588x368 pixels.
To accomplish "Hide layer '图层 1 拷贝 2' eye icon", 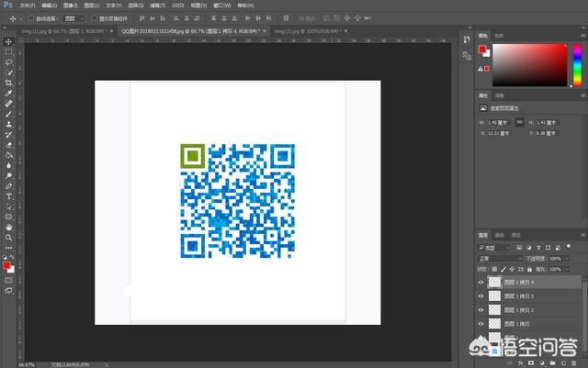I will point(481,310).
